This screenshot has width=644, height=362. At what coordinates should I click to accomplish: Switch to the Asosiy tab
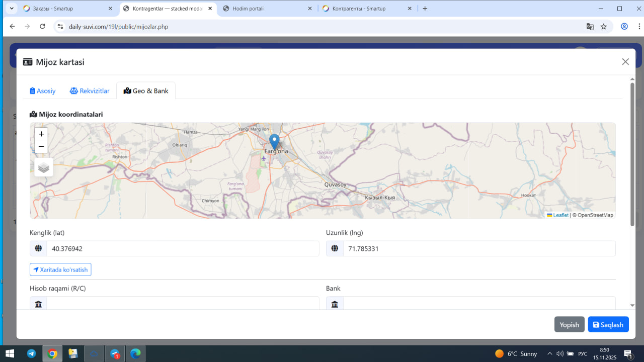click(x=43, y=91)
